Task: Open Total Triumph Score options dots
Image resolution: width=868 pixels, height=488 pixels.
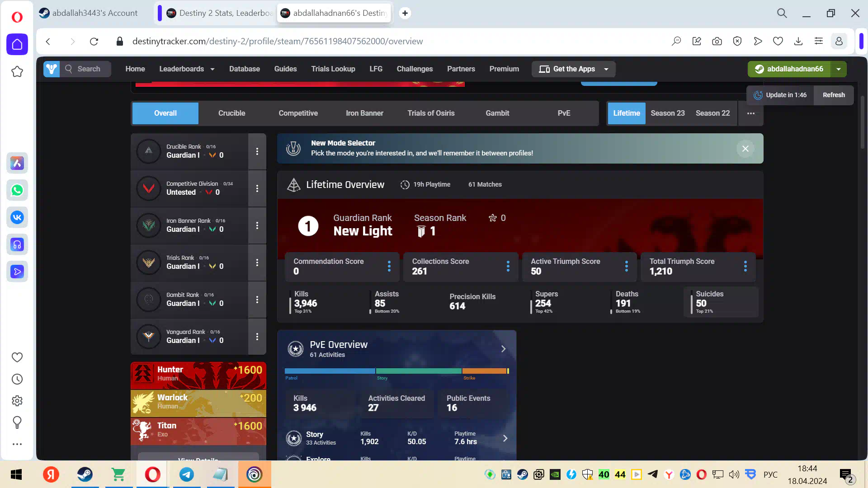Action: click(745, 266)
